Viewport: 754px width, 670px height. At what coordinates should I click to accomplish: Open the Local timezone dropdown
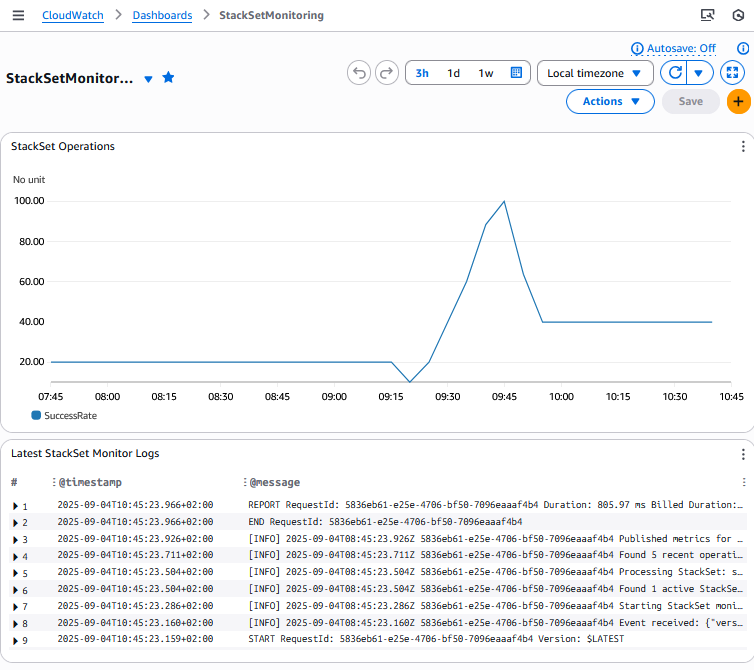594,73
